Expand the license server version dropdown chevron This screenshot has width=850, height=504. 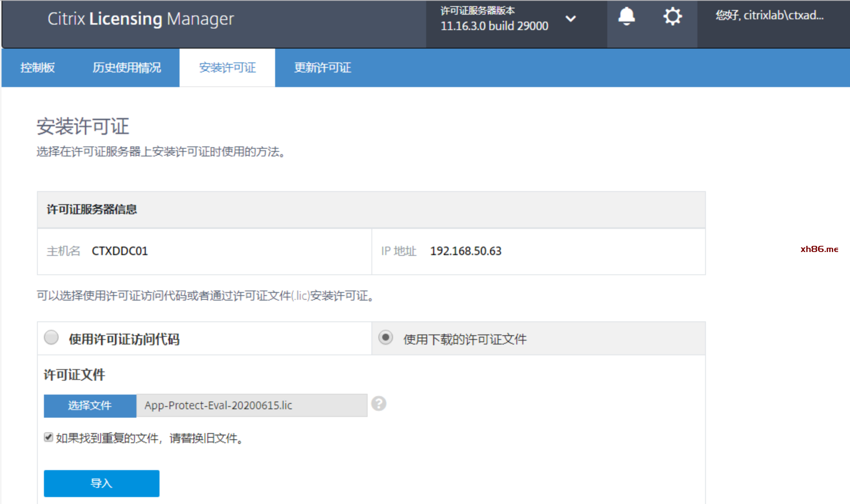tap(570, 18)
